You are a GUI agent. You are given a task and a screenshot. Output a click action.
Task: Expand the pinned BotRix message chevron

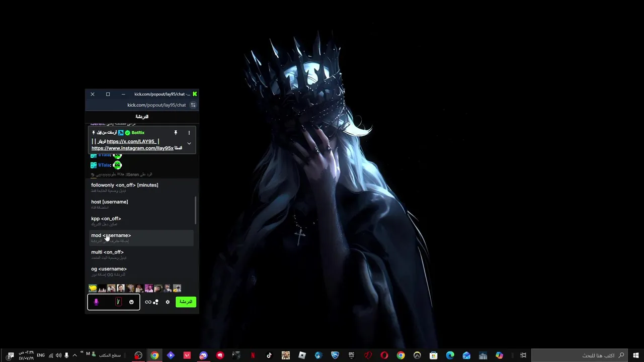189,144
